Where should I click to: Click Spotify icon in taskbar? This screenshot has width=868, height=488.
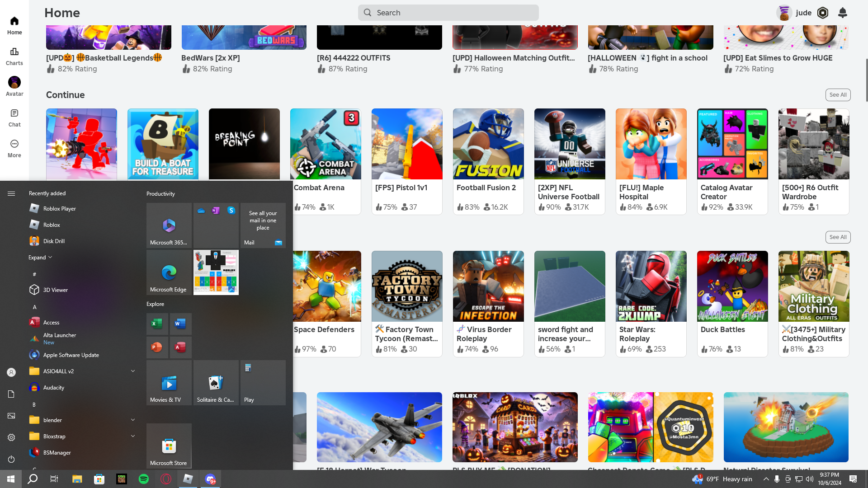(x=144, y=479)
